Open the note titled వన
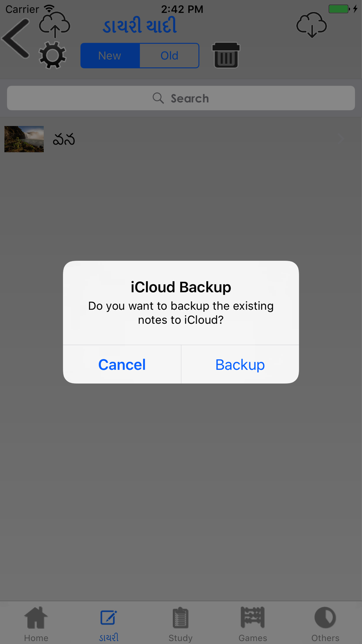 [64, 139]
